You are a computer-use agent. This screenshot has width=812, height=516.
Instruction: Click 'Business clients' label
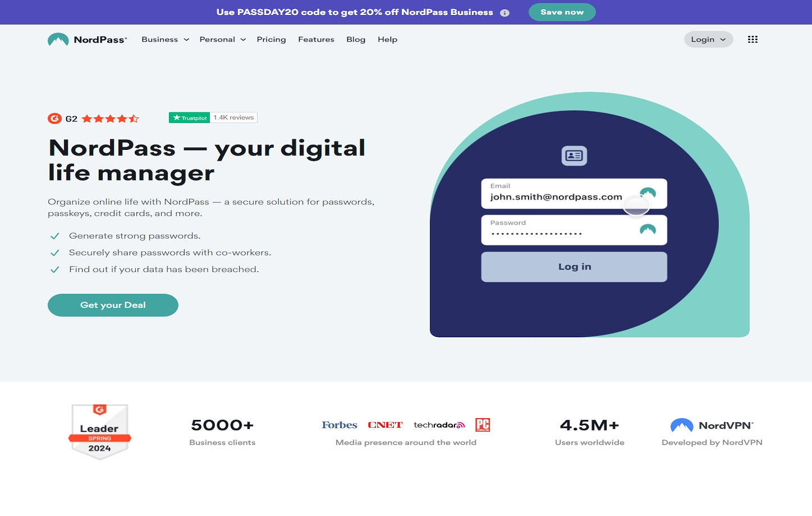pos(222,442)
